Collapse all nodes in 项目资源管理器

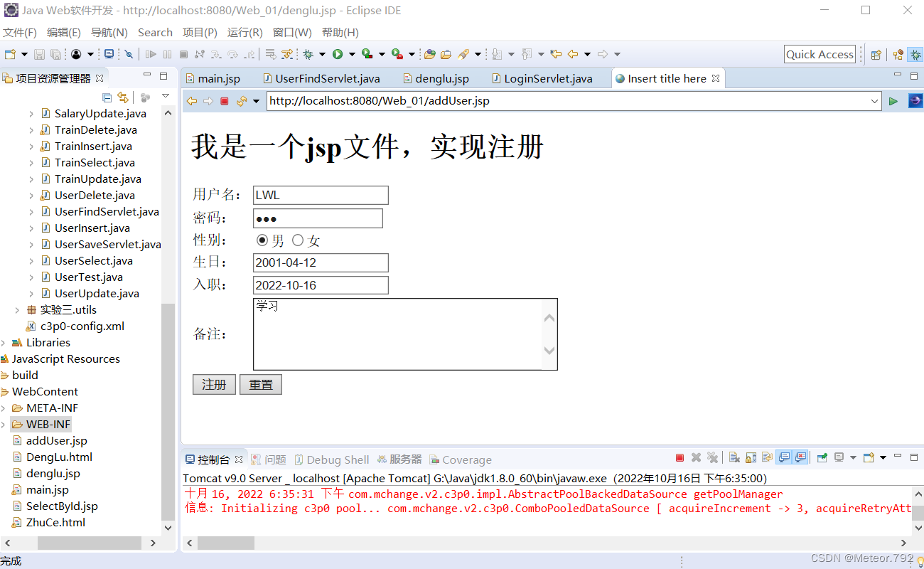coord(107,97)
